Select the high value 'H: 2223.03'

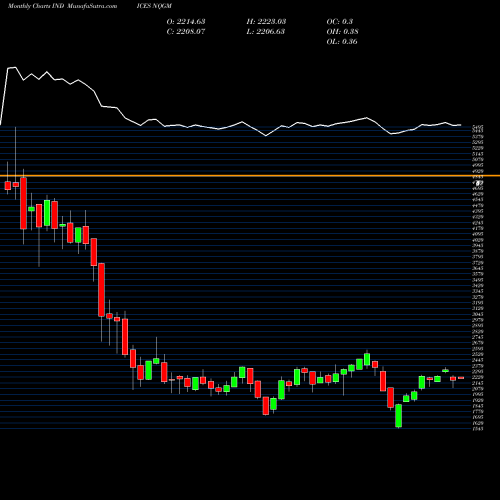(266, 21)
